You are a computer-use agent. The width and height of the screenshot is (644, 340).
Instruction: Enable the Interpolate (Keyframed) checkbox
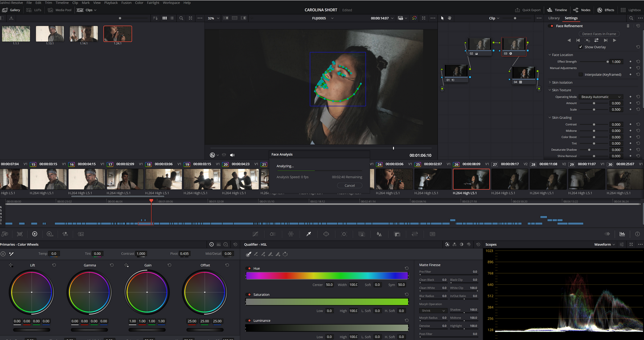(581, 74)
